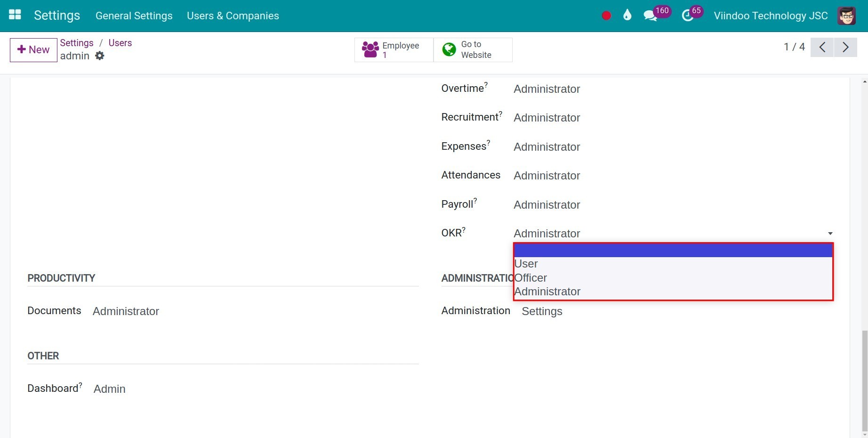Image resolution: width=868 pixels, height=438 pixels.
Task: Open the main apps grid menu
Action: click(x=15, y=15)
